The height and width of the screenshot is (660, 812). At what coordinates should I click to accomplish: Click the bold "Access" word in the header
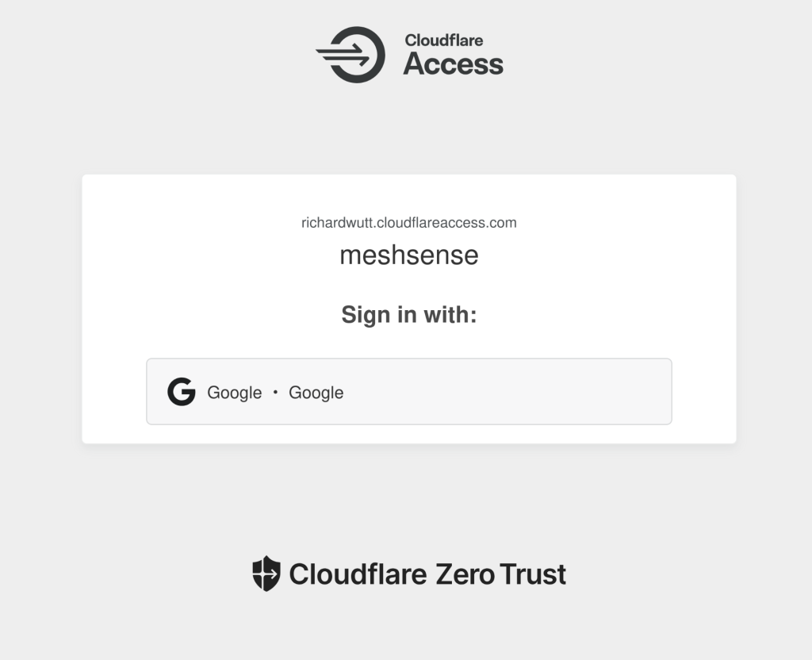(453, 64)
